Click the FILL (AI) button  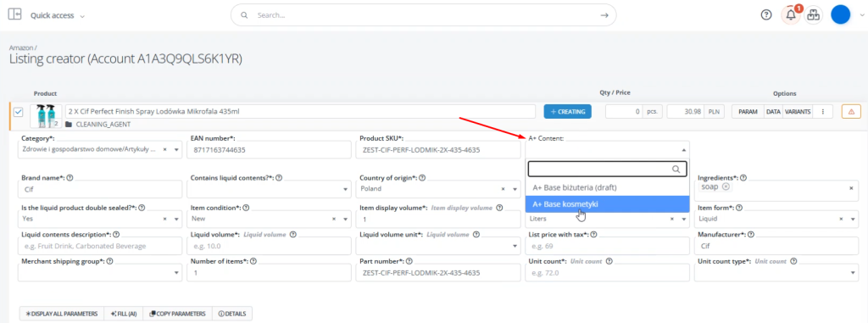pos(124,314)
